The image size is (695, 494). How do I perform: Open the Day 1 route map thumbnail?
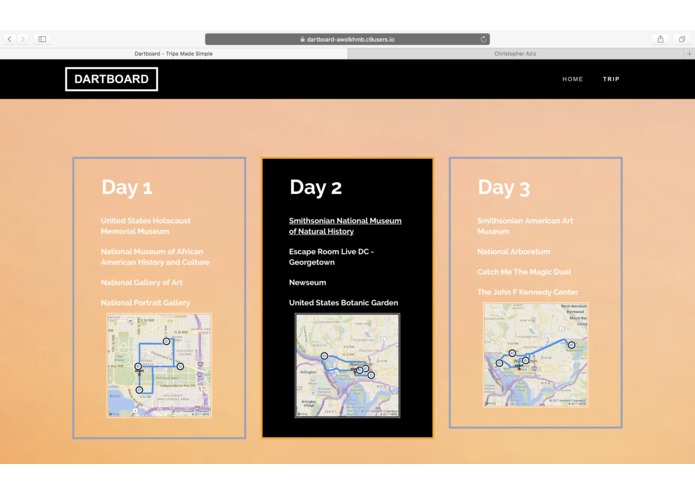(x=159, y=366)
